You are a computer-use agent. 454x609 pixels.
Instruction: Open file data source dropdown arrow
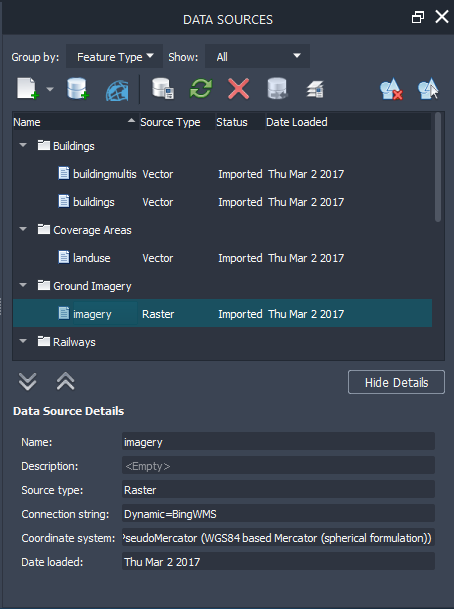pos(50,89)
